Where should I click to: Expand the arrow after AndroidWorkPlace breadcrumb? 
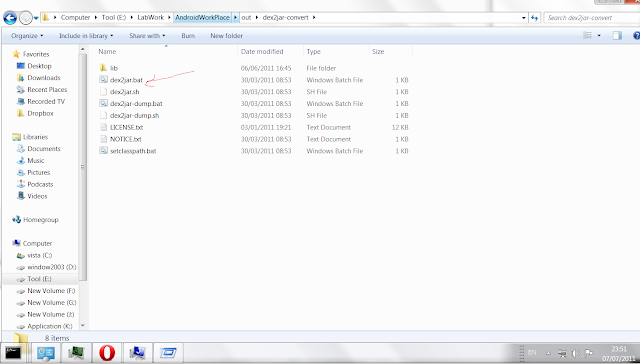click(x=236, y=18)
